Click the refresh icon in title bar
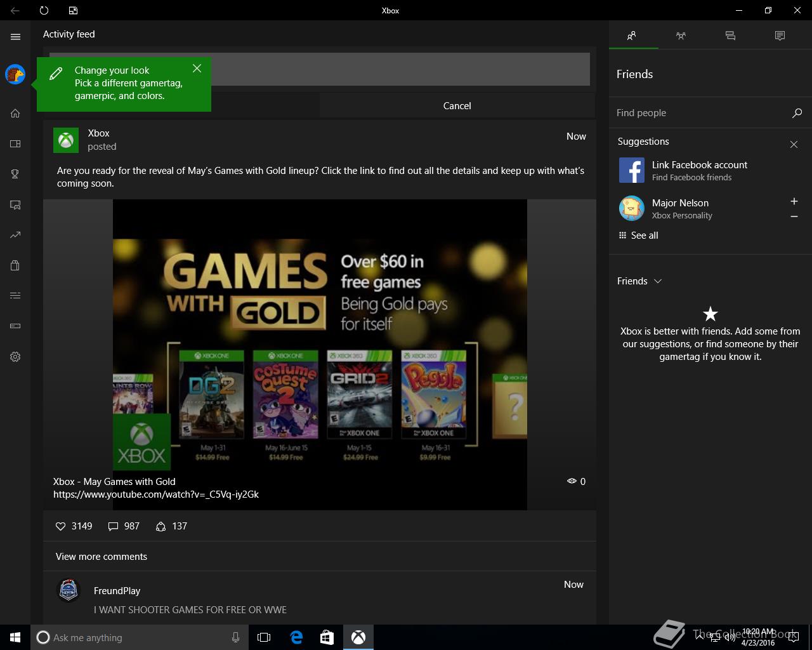Screen dimensions: 812x650 tap(44, 10)
